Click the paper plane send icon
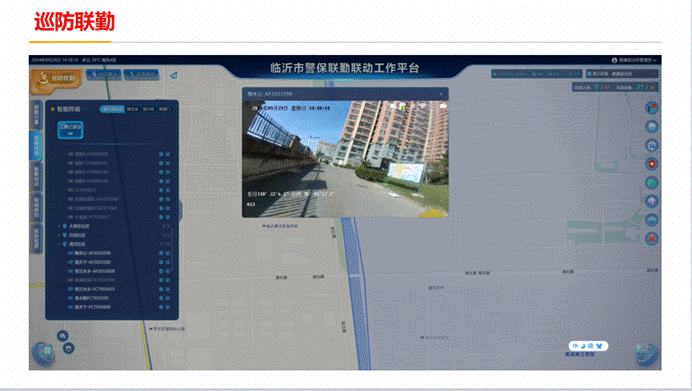Image resolution: width=692 pixels, height=391 pixels. [x=173, y=75]
